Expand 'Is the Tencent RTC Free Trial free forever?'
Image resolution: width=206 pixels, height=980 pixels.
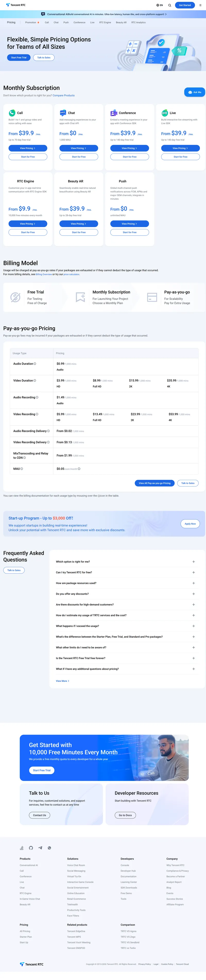pos(193,658)
